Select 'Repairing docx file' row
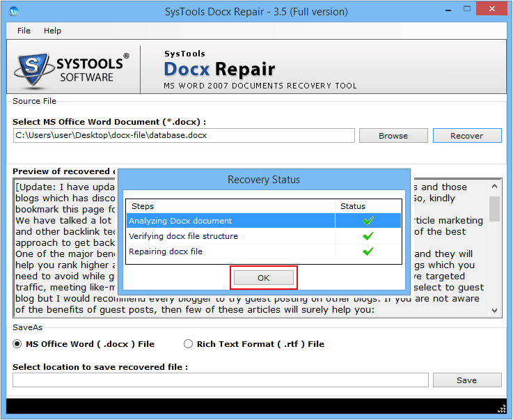The height and width of the screenshot is (420, 513). click(263, 251)
